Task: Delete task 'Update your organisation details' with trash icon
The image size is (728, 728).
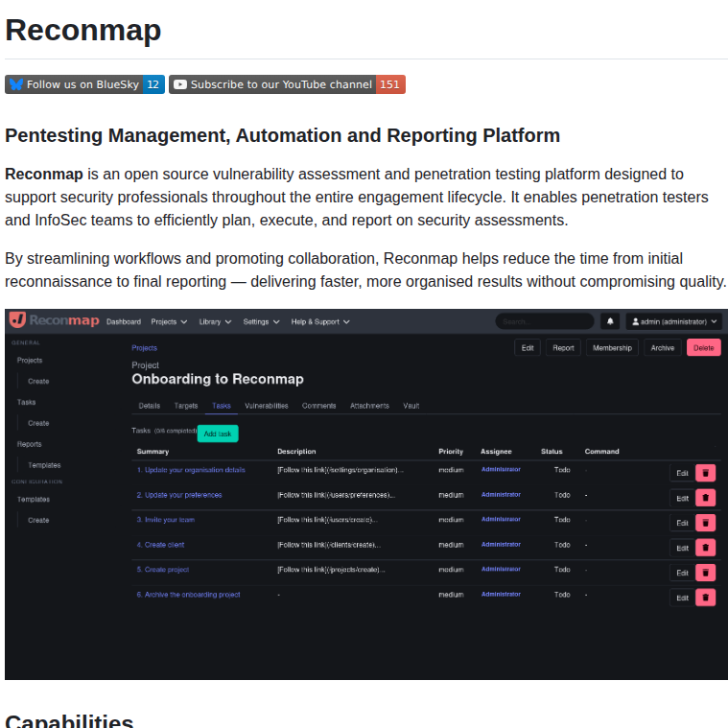Action: click(705, 473)
